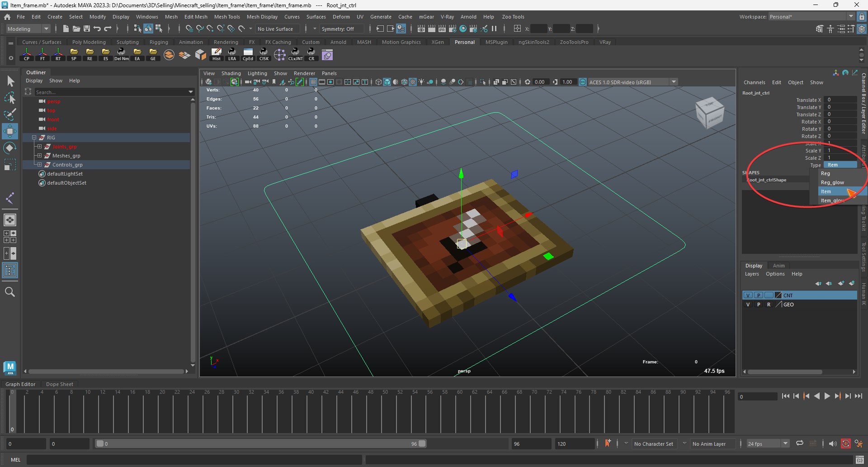
Task: Choose the Lasso select tool
Action: [x=10, y=98]
